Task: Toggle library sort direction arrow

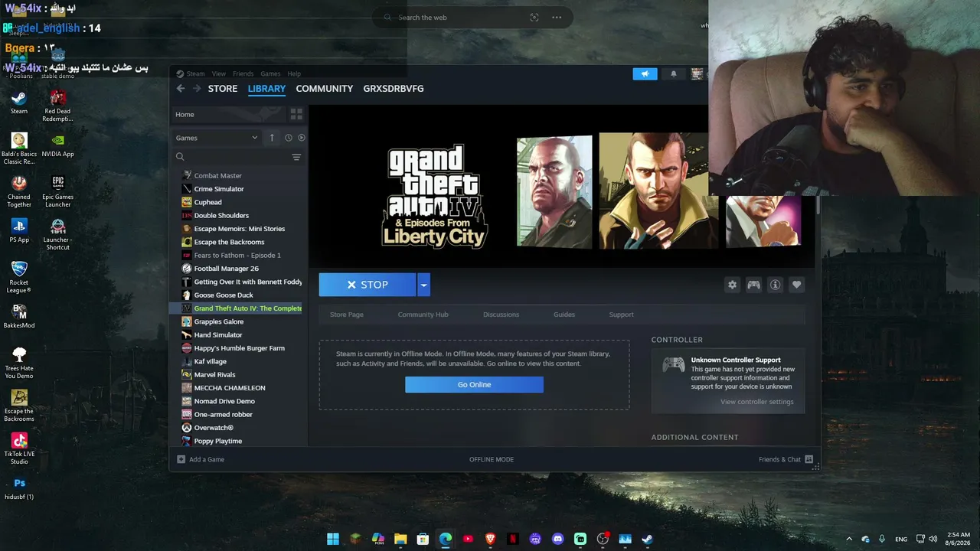Action: pos(272,138)
